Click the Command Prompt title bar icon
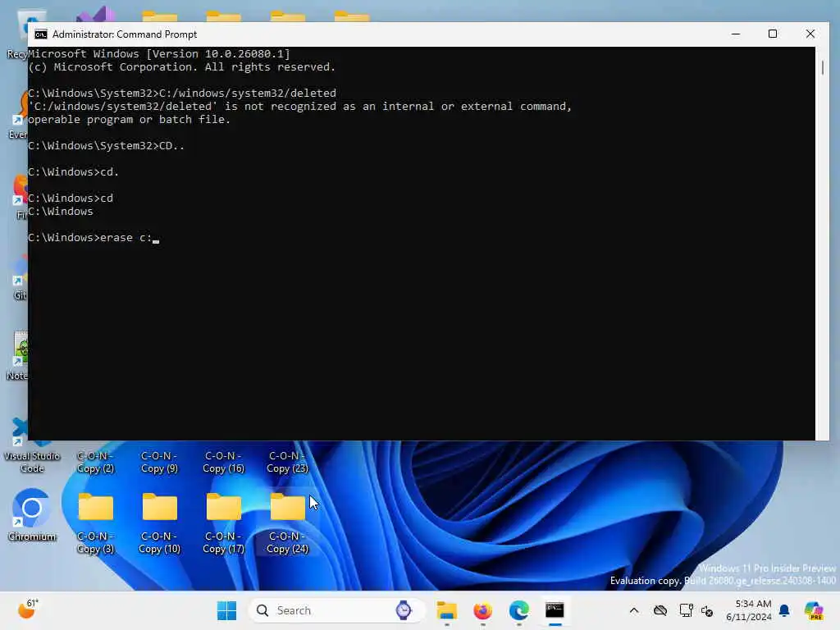840x630 pixels. tap(41, 34)
